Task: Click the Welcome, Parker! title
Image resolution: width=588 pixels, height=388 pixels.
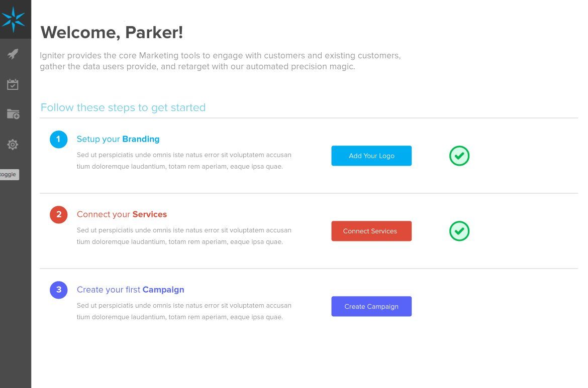Action: pyautogui.click(x=112, y=33)
